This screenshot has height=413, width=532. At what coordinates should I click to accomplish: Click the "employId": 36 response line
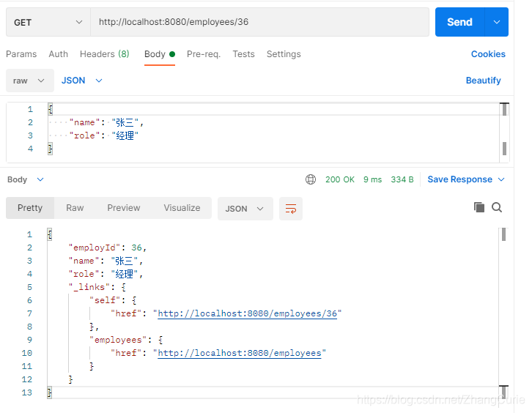[x=107, y=248]
